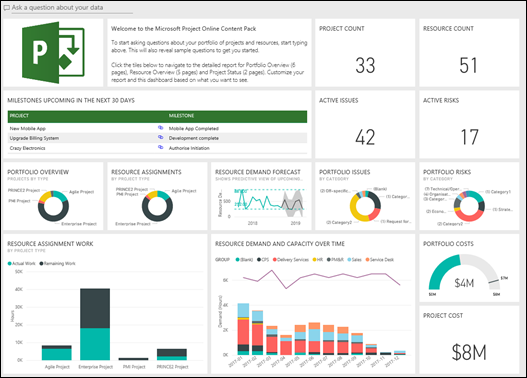Screen dimensions: 527x378
Task: Click the Portfolio Risks donut chart
Action: [x=469, y=206]
